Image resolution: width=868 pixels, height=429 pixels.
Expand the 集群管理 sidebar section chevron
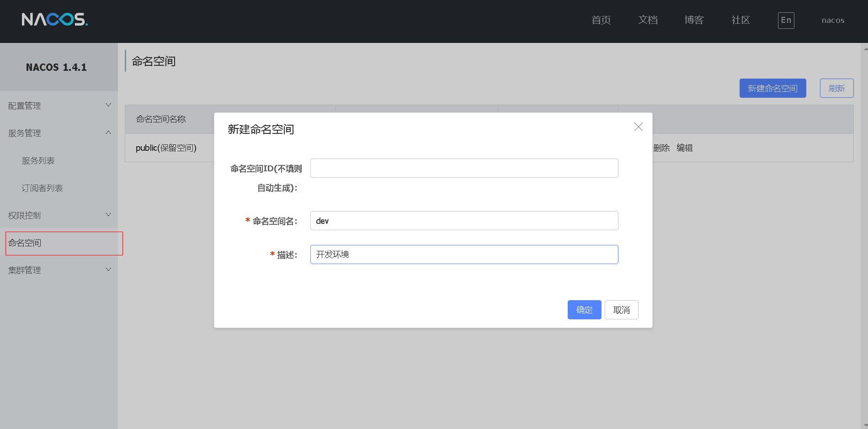108,270
